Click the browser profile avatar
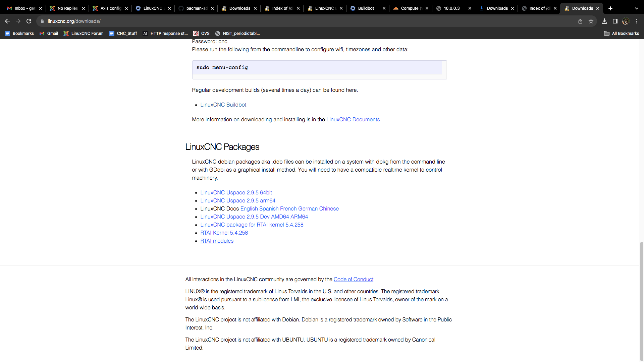Image resolution: width=644 pixels, height=362 pixels. pos(626,21)
